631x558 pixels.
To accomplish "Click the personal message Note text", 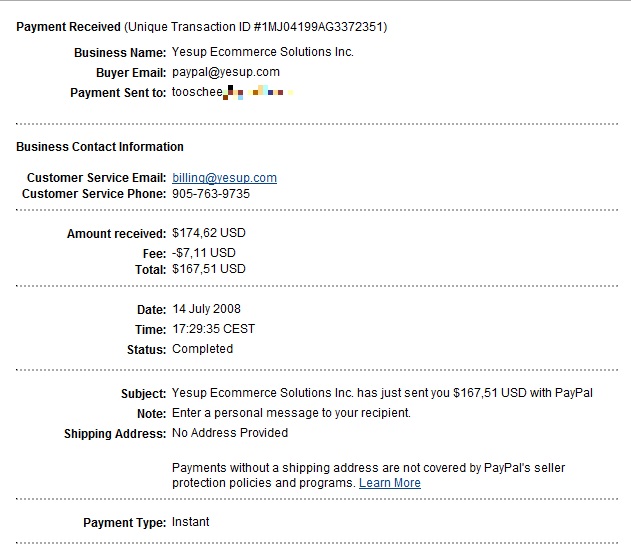I will coord(291,413).
